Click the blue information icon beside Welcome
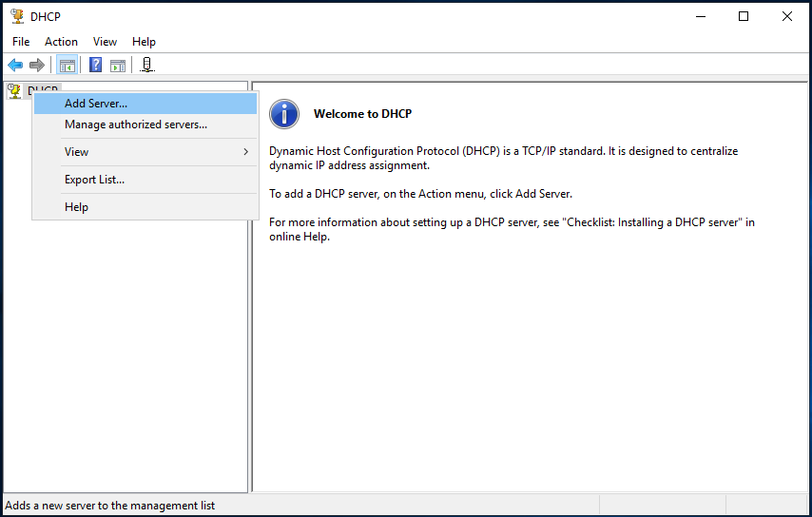Image resolution: width=812 pixels, height=517 pixels. point(284,114)
